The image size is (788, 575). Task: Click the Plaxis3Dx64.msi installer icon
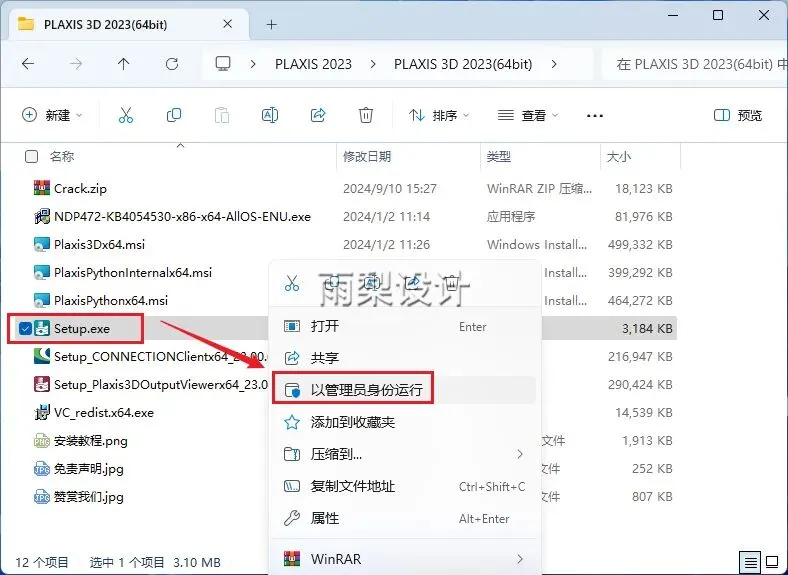[x=42, y=244]
